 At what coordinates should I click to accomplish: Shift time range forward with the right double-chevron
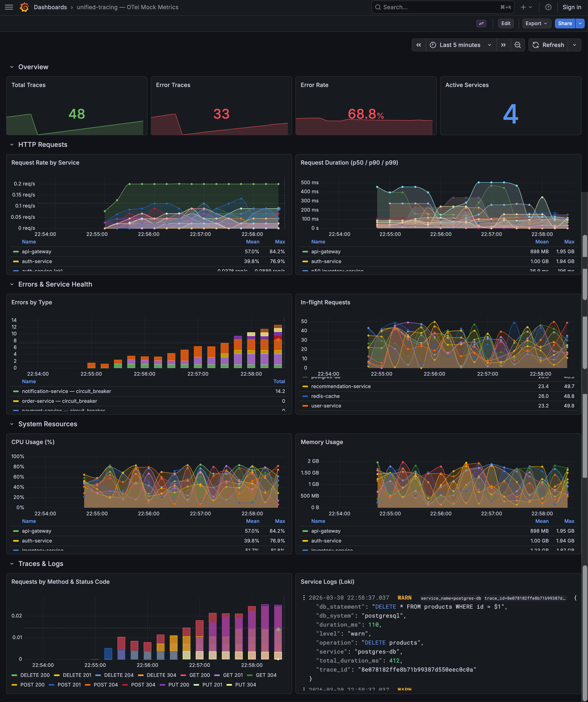point(504,45)
